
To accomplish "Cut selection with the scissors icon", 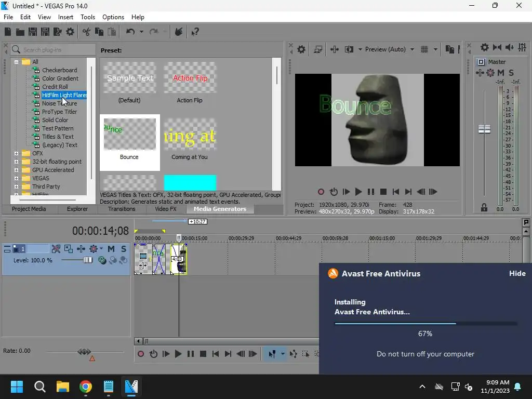I will (87, 32).
